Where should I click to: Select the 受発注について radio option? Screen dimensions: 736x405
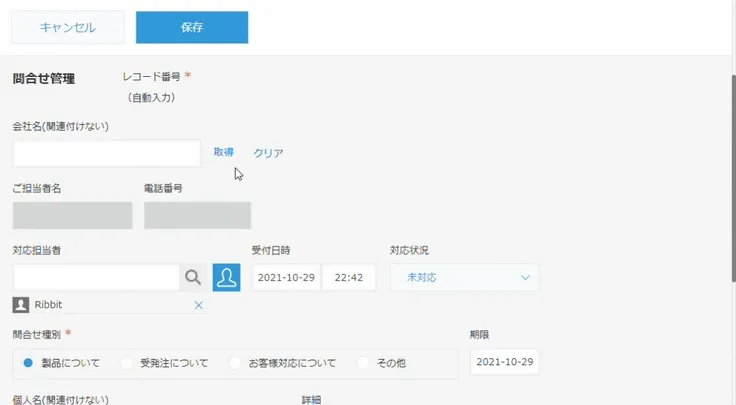[x=127, y=363]
